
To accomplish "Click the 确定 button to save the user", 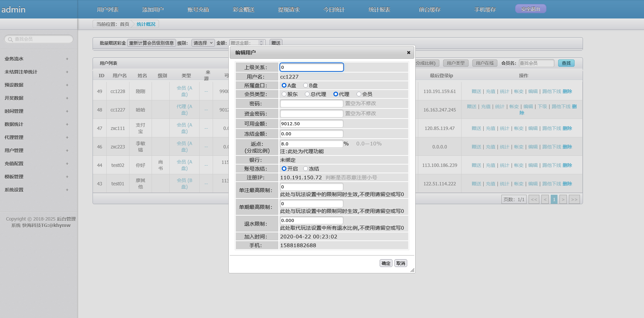I will [386, 263].
